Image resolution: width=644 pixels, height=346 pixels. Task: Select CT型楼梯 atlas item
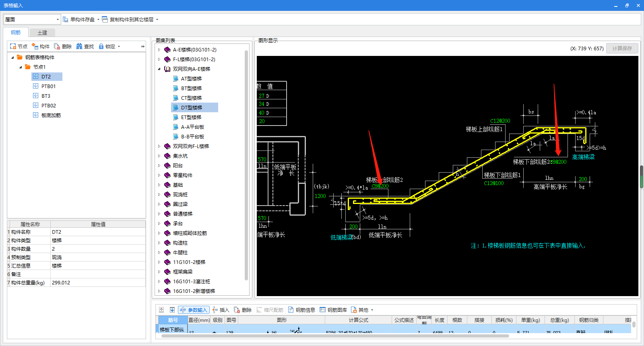(x=191, y=98)
